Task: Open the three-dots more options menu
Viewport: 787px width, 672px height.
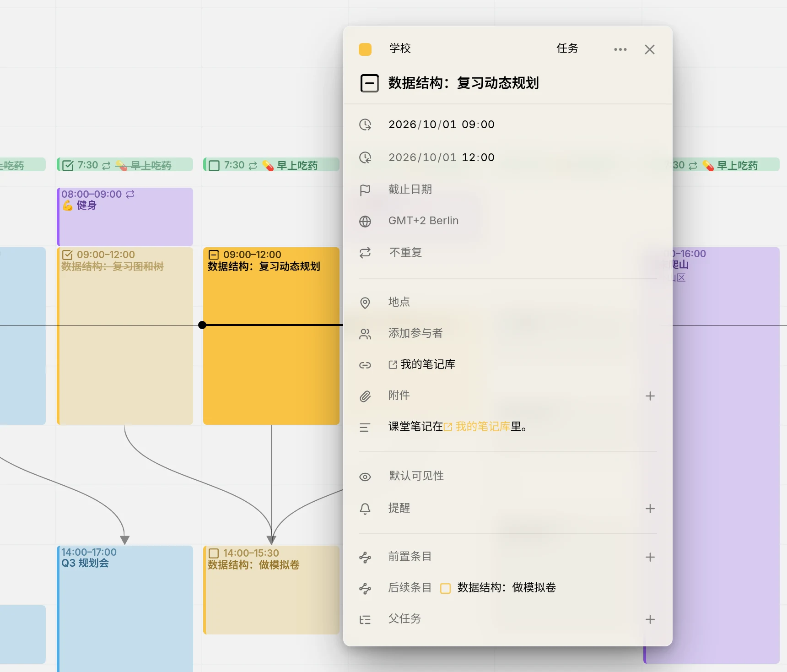Action: click(620, 49)
